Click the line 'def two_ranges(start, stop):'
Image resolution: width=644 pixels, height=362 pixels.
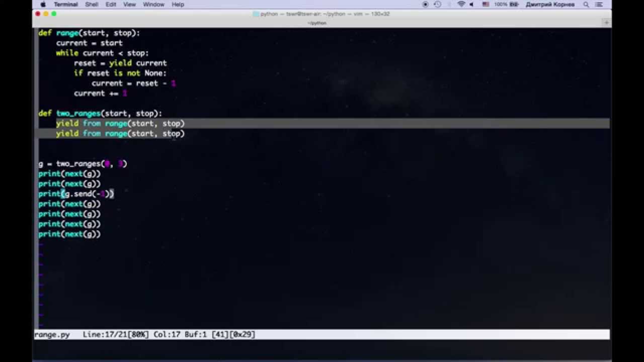[100, 113]
